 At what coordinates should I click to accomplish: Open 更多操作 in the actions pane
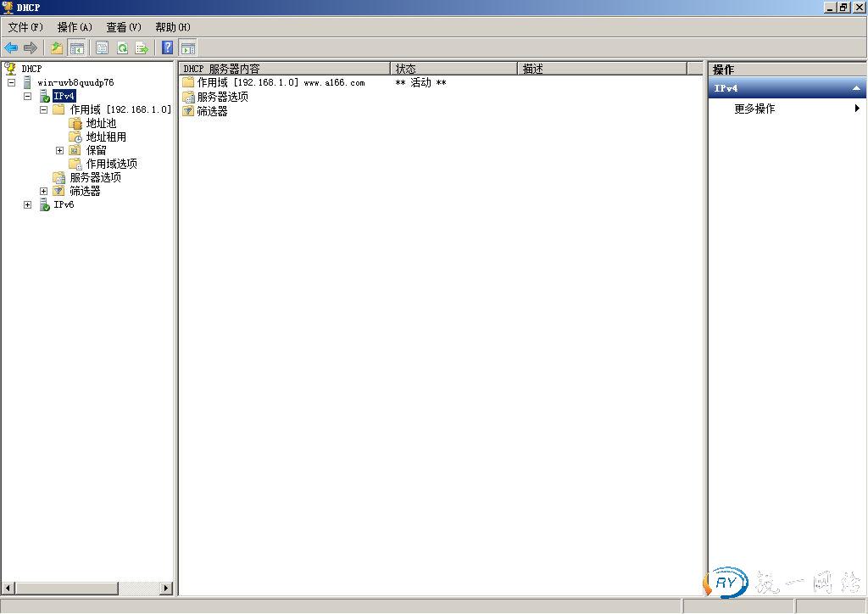click(754, 109)
